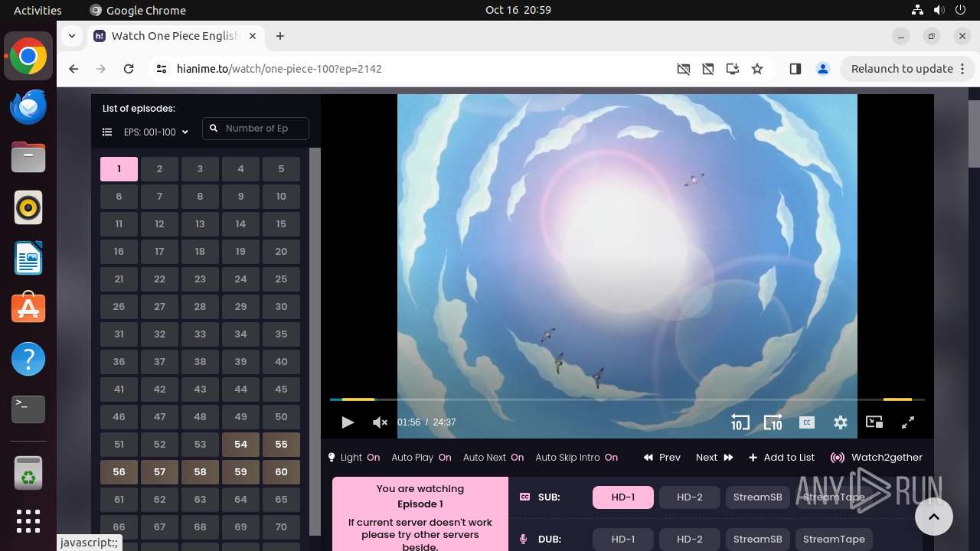Viewport: 980px width, 551px height.
Task: Select the Watch One Piece English tab
Action: pos(175,36)
